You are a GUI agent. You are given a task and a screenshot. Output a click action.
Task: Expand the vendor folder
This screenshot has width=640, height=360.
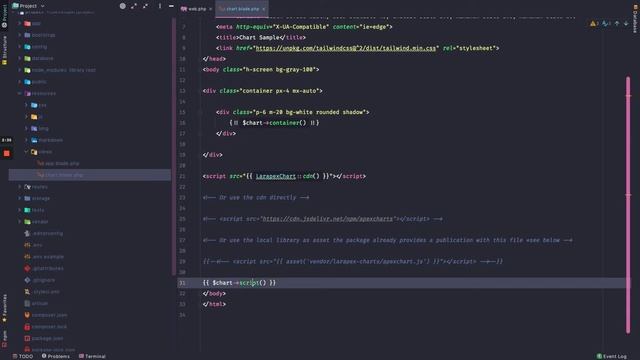pyautogui.click(x=20, y=222)
